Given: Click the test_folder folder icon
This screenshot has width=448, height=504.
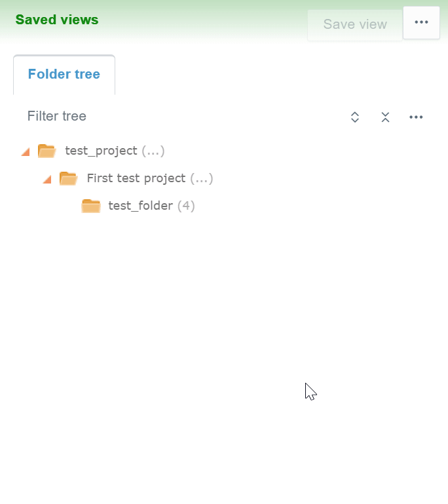Looking at the screenshot, I should tap(90, 206).
